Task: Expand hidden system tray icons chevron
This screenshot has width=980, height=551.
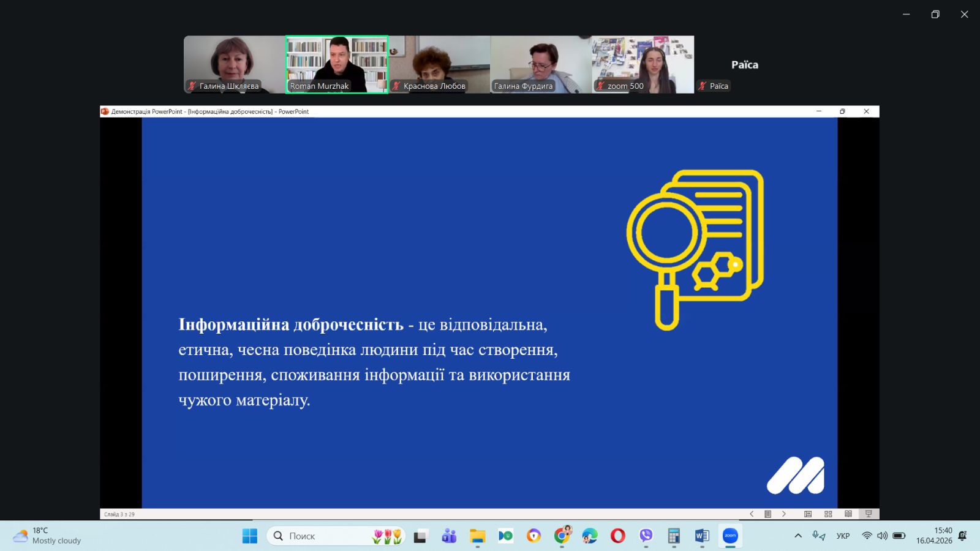Action: 798,536
